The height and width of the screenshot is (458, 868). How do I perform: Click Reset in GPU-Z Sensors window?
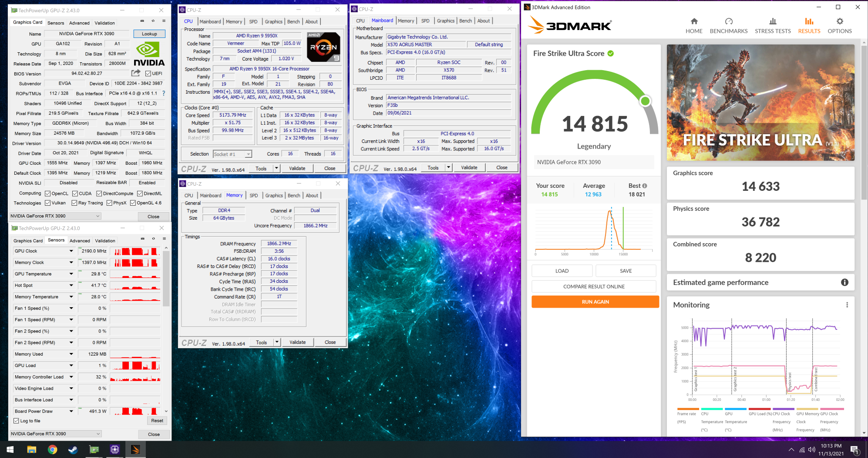(157, 421)
